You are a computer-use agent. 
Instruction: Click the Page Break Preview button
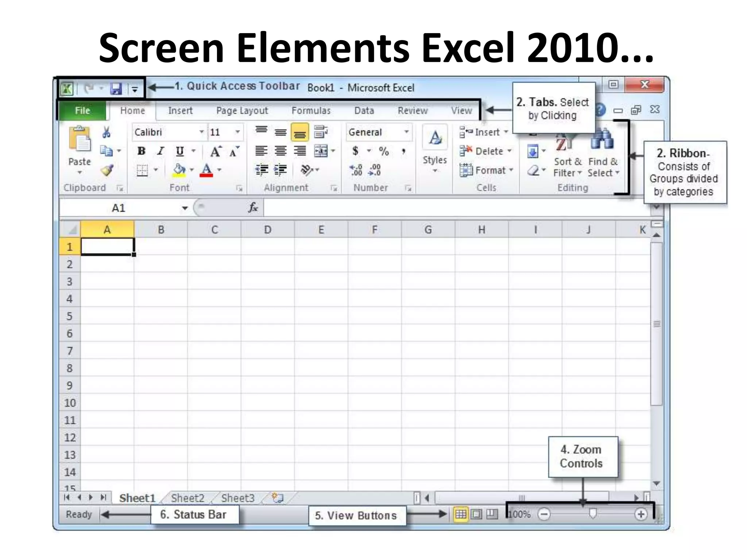click(x=492, y=514)
